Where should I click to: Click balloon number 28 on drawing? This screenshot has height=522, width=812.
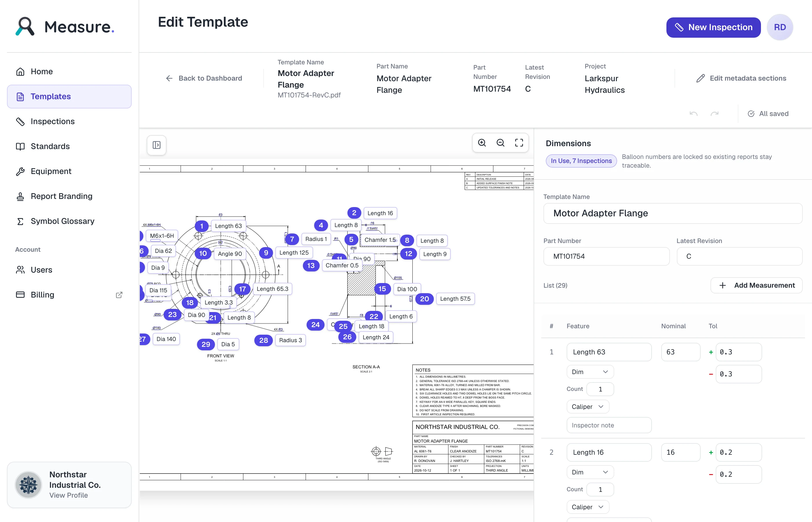click(x=263, y=340)
